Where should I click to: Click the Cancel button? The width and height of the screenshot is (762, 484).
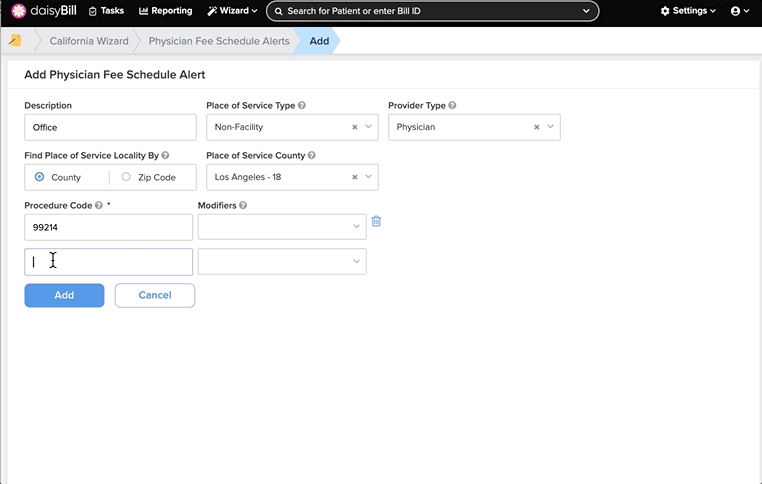point(155,295)
